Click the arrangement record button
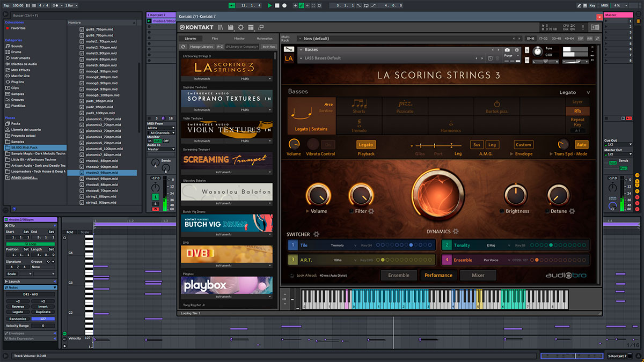The image size is (644, 362). (284, 5)
